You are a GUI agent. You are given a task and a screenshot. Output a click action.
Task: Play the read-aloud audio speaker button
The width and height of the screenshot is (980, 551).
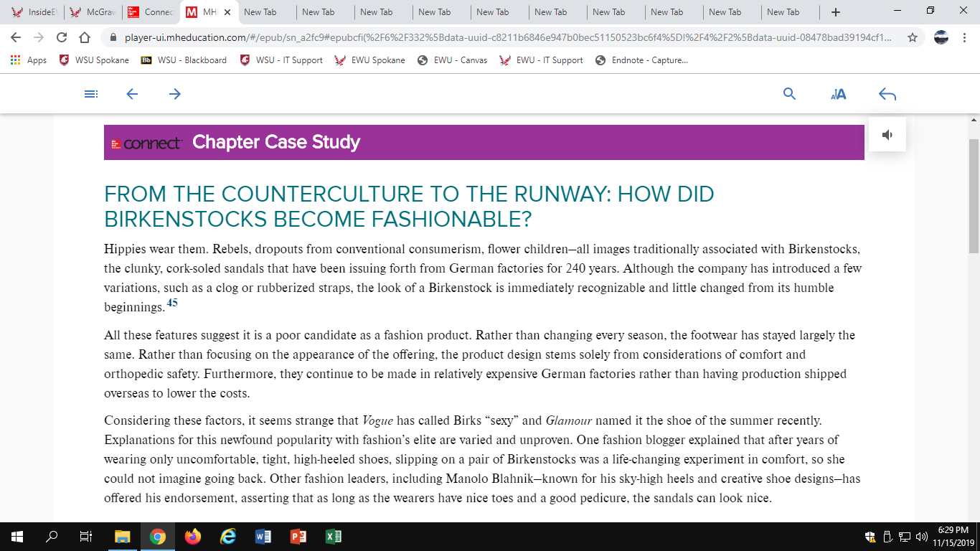(887, 135)
